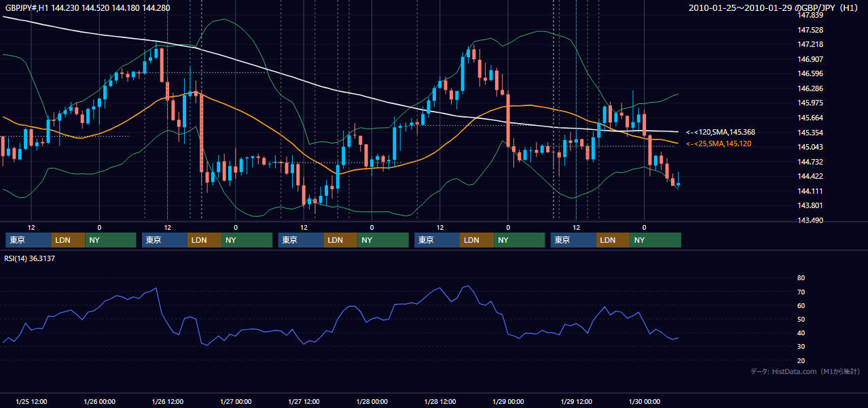Click the NY session block above 1/26 00:00
868x408 pixels.
(x=111, y=240)
